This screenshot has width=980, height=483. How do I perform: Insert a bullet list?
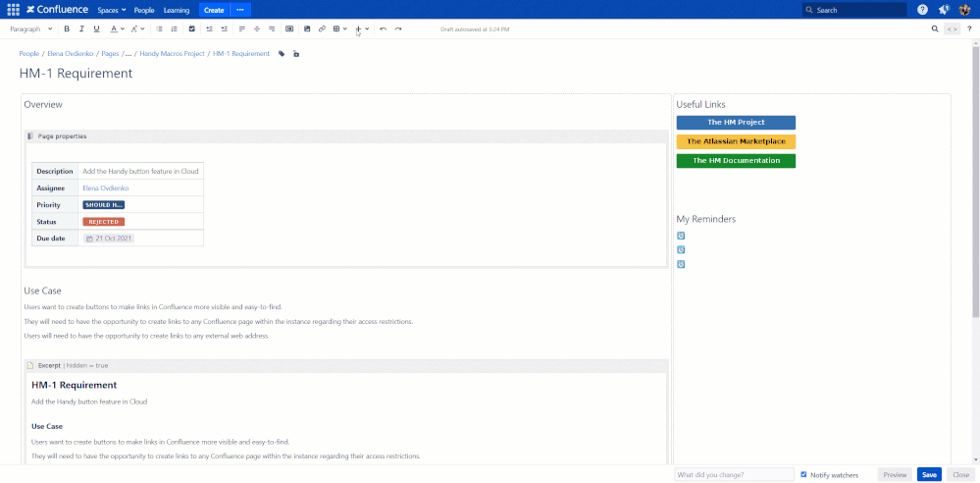159,28
